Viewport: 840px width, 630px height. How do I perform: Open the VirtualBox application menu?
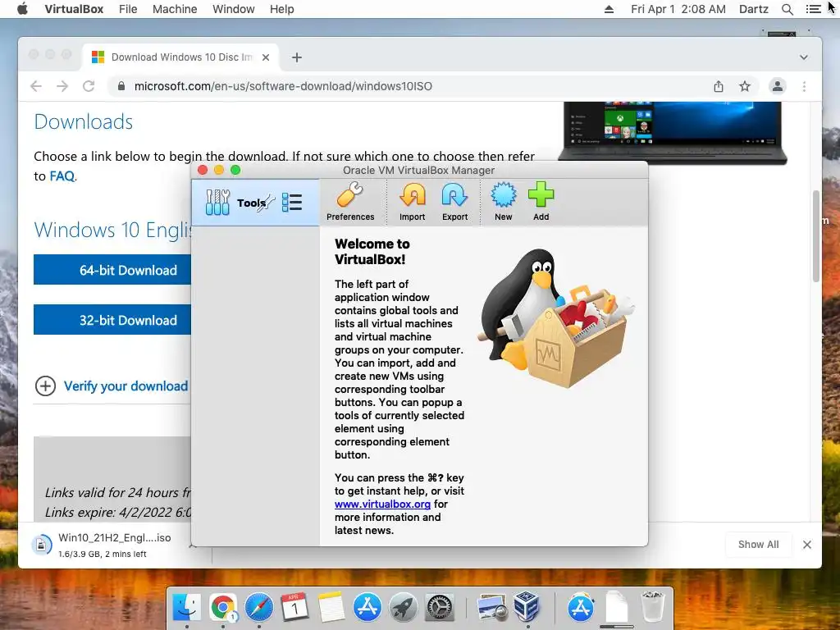tap(74, 9)
